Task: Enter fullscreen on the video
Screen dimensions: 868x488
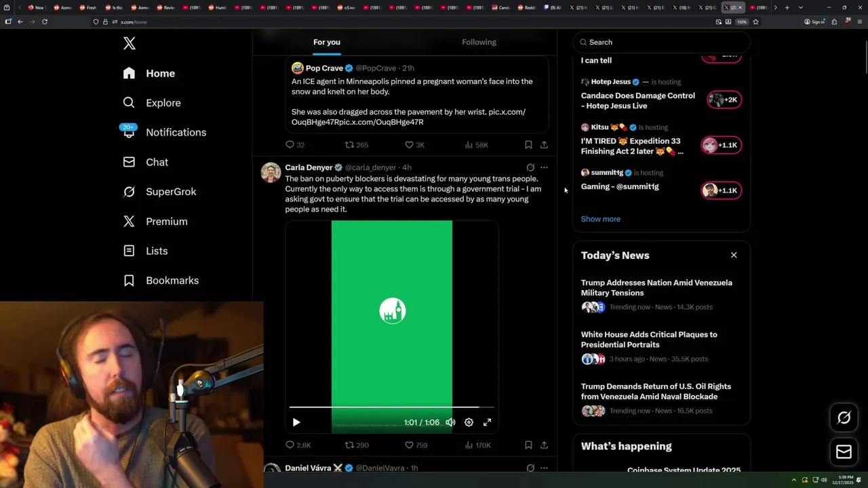Action: tap(487, 422)
